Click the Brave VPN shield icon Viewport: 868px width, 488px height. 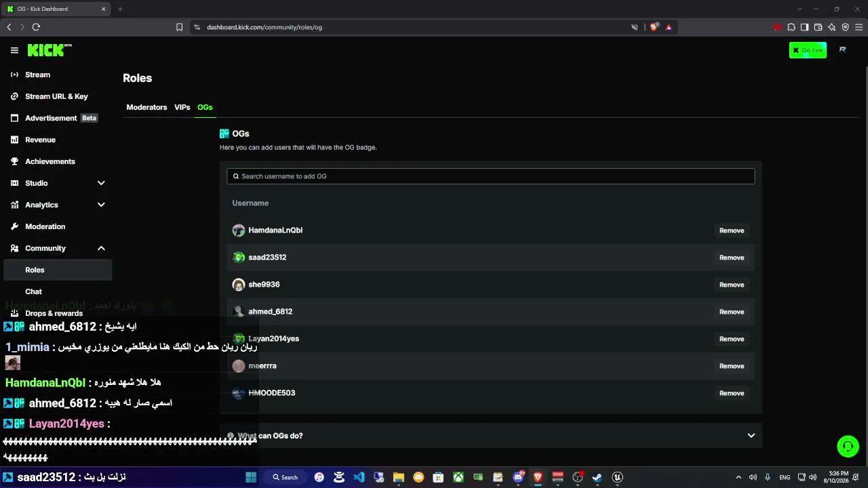(845, 27)
